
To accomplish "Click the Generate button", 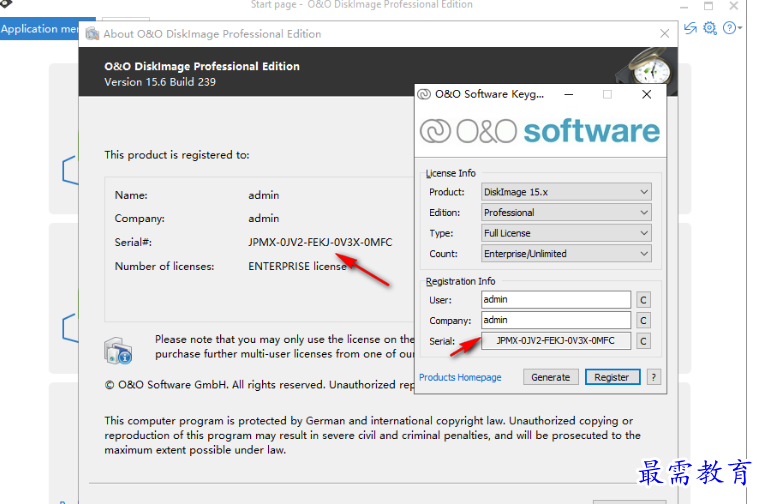I will [x=550, y=377].
